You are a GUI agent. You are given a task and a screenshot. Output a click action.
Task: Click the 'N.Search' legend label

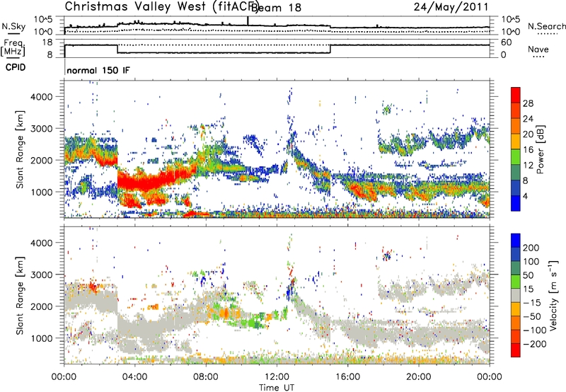[546, 26]
